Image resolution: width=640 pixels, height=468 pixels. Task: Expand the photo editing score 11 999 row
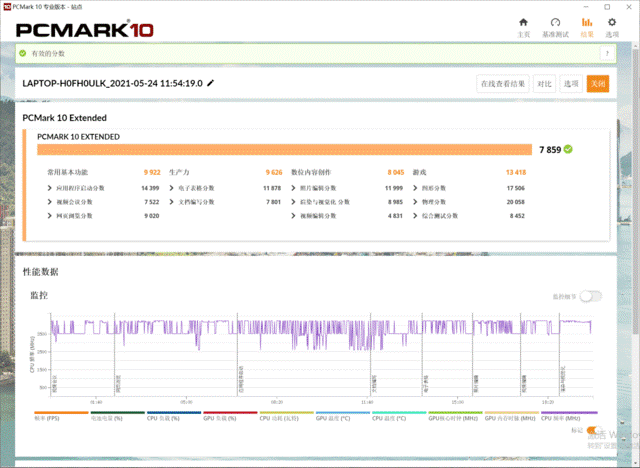[347, 188]
